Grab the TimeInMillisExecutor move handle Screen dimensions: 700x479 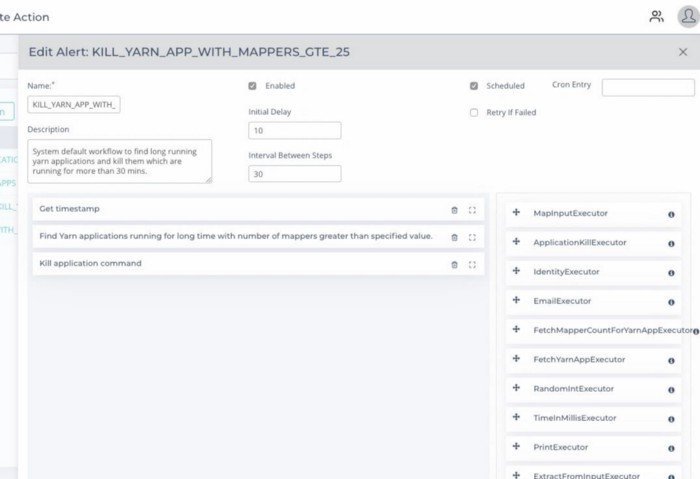[x=517, y=417]
